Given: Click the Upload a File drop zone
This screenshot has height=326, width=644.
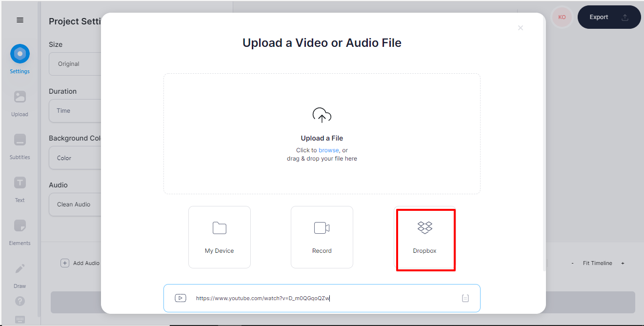Looking at the screenshot, I should pyautogui.click(x=322, y=134).
